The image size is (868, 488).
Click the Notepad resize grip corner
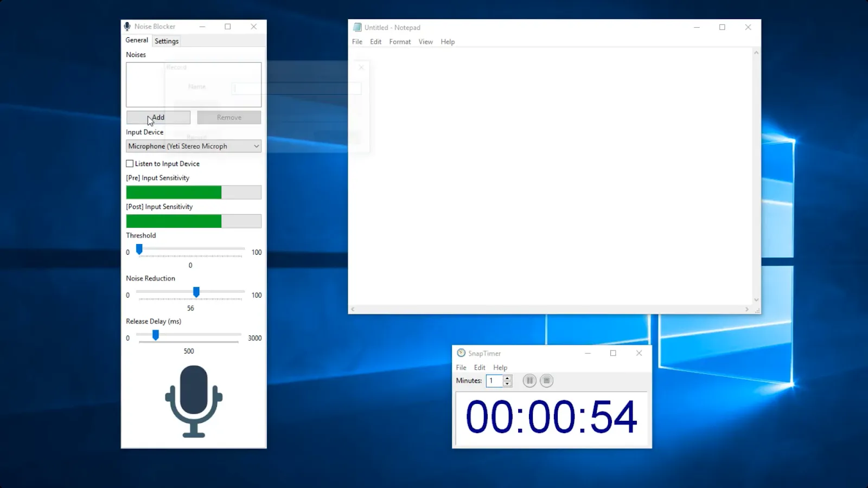click(757, 310)
